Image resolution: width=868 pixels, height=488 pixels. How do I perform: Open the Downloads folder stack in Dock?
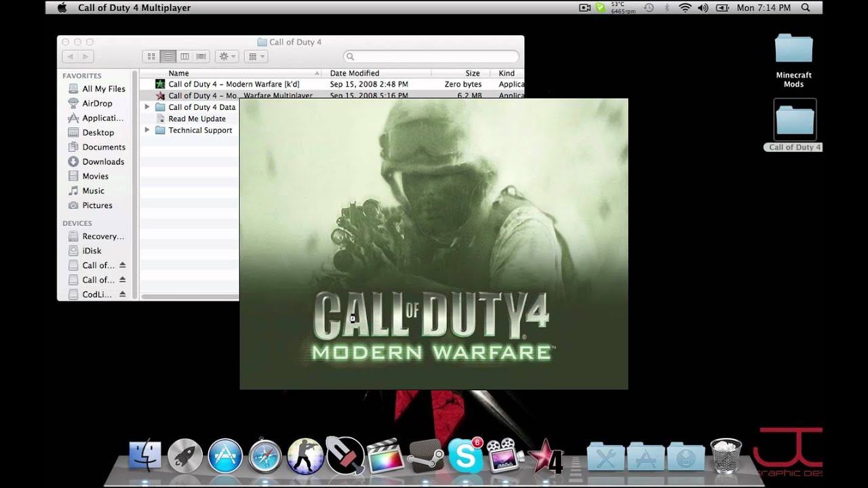pyautogui.click(x=686, y=456)
